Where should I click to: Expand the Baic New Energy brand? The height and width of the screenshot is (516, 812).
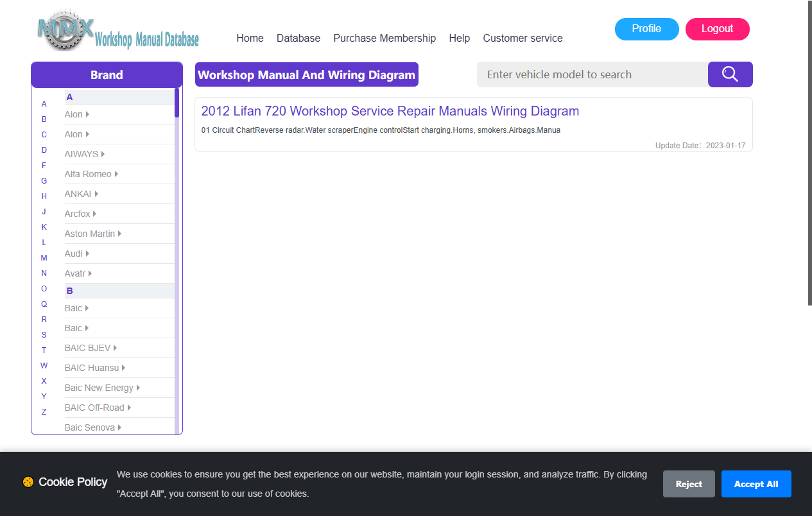[x=102, y=388]
